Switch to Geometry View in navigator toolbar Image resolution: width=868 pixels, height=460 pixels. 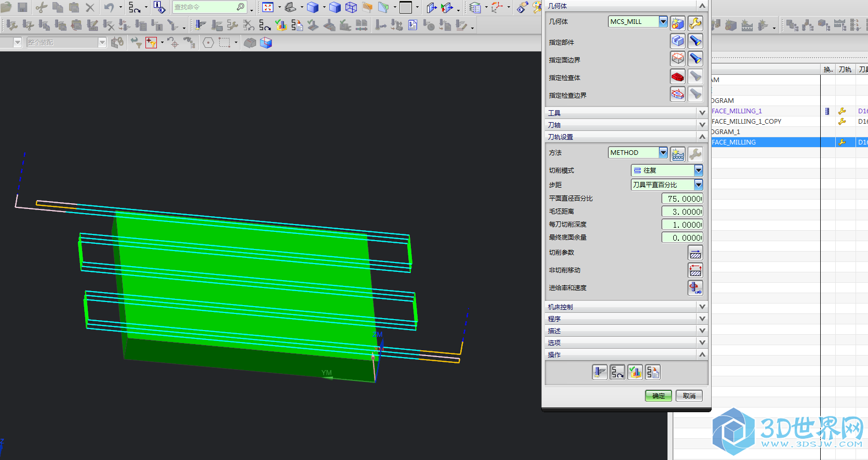[x=823, y=25]
